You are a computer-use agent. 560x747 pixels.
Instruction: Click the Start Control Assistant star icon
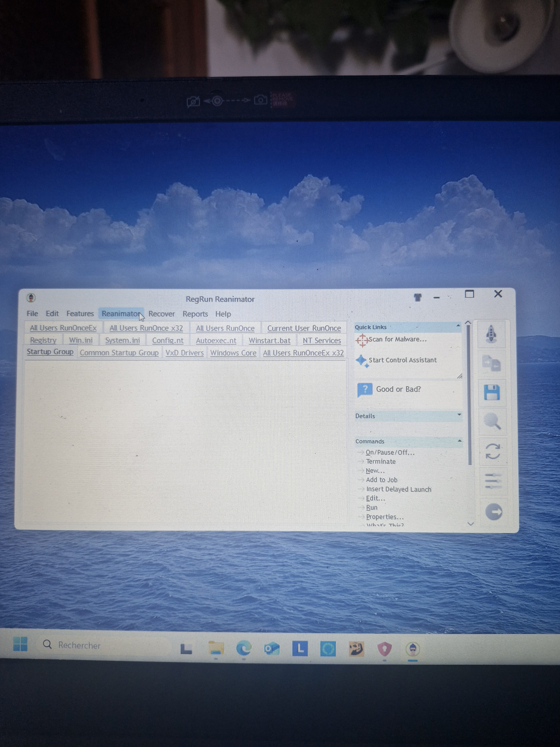pos(362,361)
